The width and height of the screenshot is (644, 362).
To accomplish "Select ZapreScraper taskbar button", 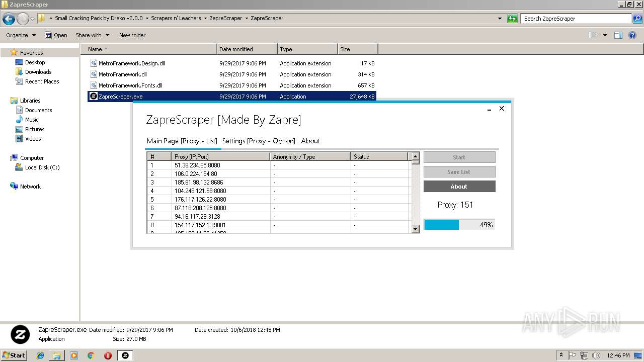I will pos(125,355).
